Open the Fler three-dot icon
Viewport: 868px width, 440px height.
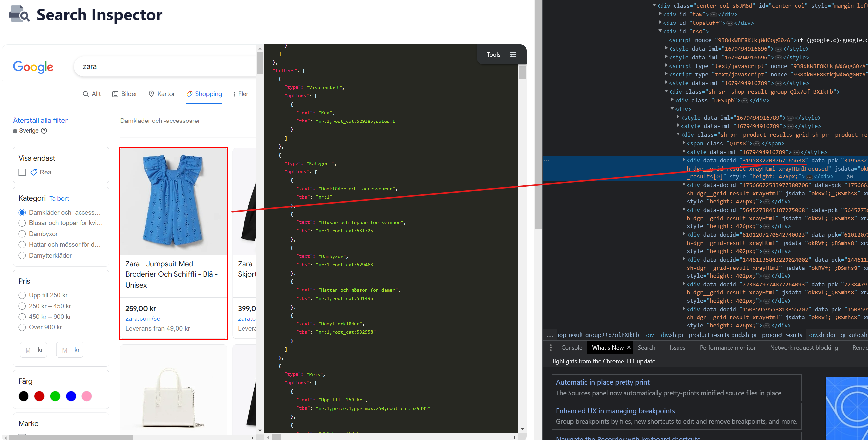235,94
